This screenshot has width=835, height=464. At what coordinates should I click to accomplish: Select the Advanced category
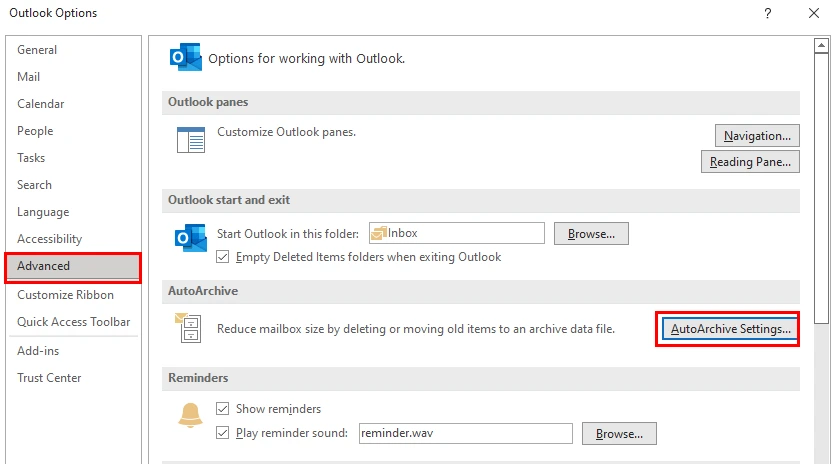(73, 267)
